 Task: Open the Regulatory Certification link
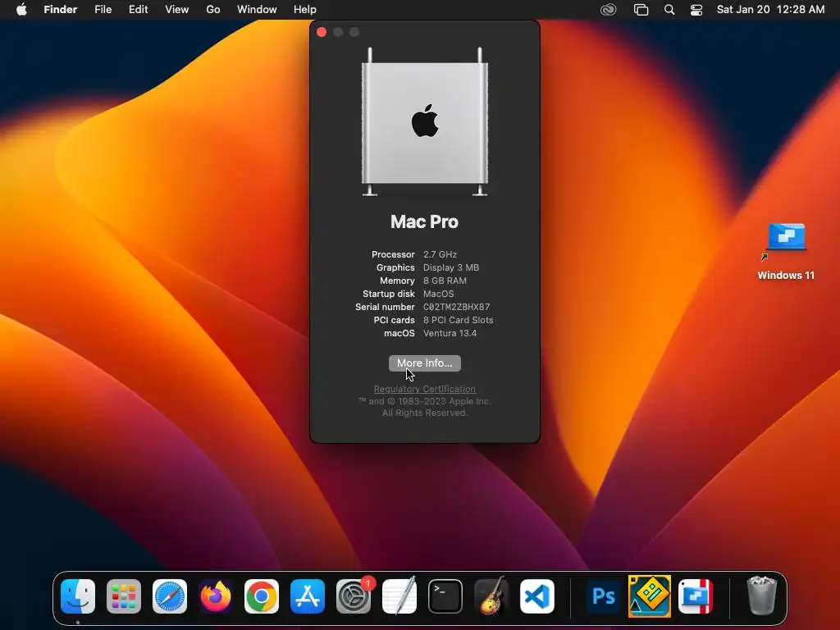425,389
